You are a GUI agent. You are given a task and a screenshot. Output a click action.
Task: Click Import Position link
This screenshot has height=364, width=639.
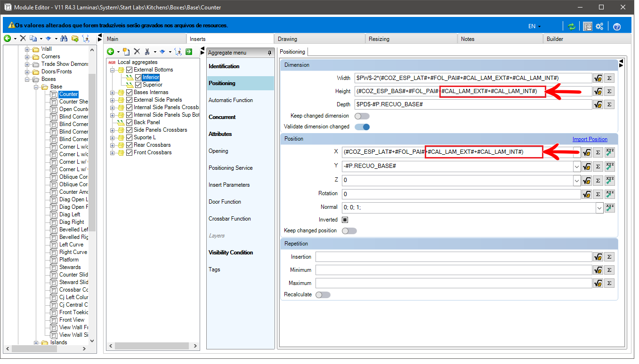[590, 139]
